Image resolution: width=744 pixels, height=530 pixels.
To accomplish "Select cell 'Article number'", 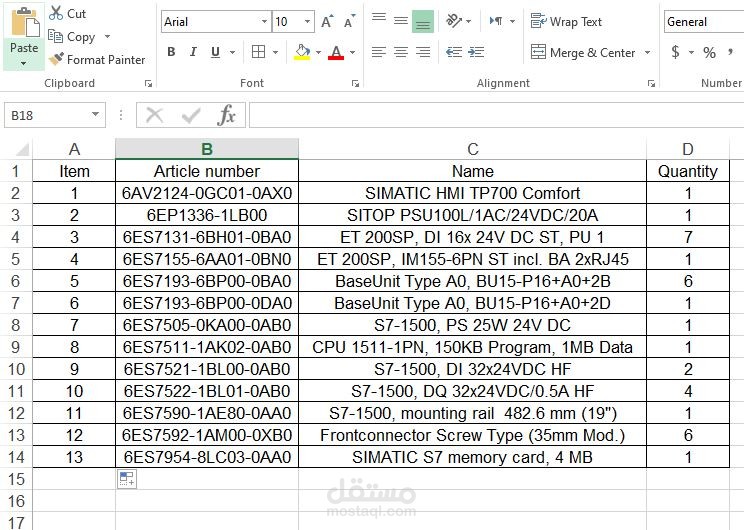I will [x=207, y=171].
